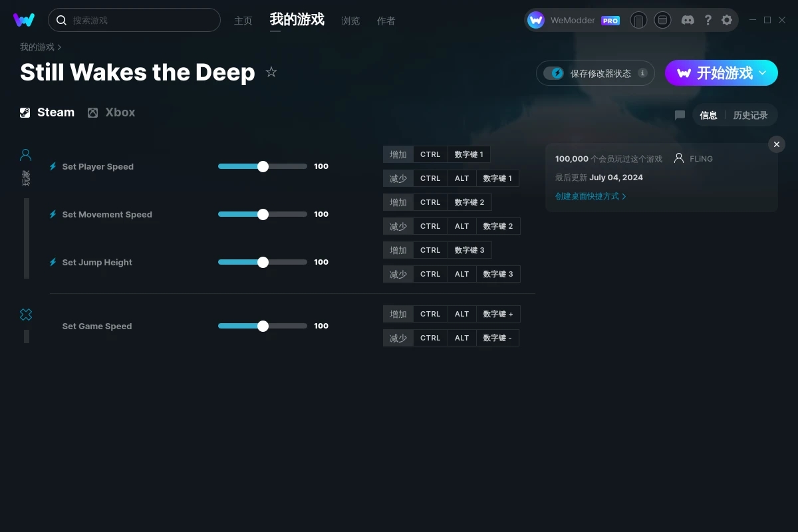Show the History tab

click(x=750, y=115)
